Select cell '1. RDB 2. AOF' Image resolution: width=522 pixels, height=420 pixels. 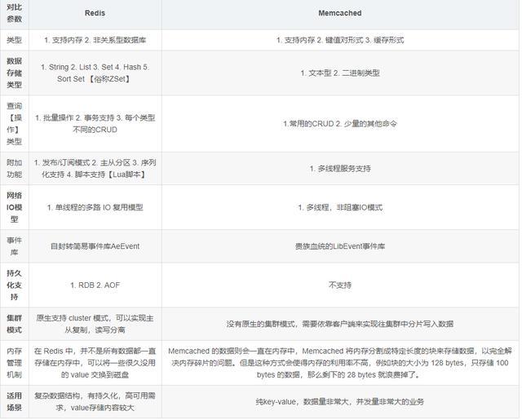pos(95,285)
